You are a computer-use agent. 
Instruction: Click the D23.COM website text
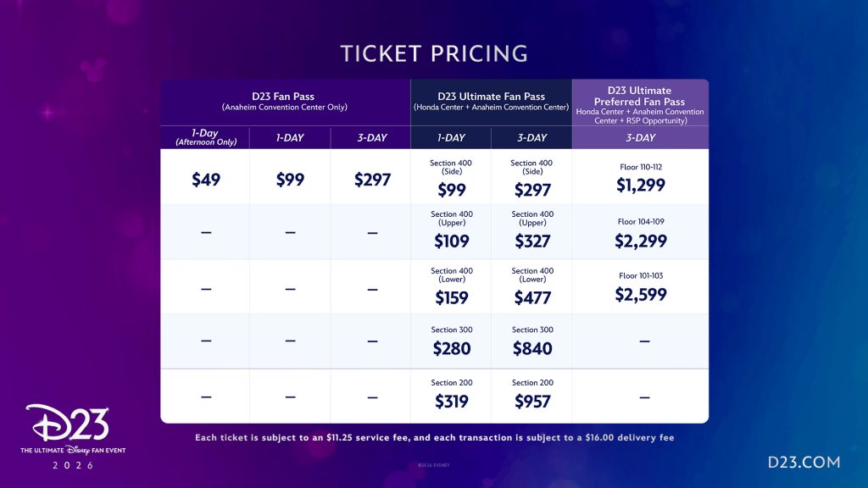(804, 463)
